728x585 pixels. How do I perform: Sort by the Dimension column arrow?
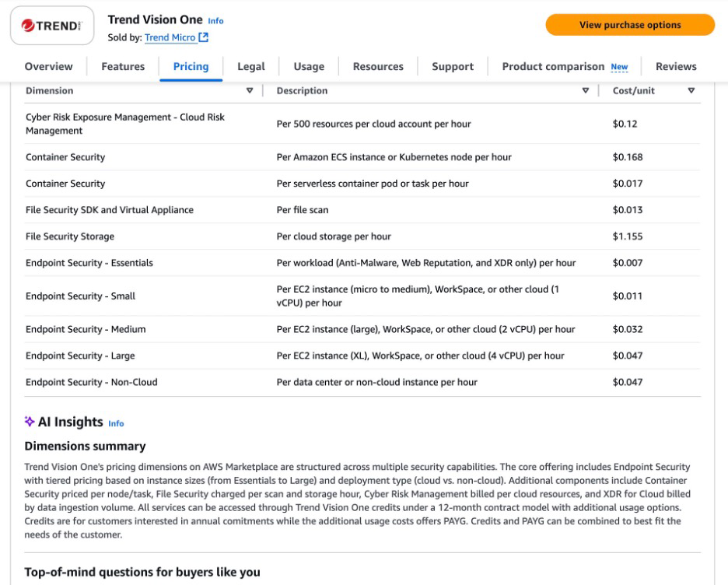[250, 91]
